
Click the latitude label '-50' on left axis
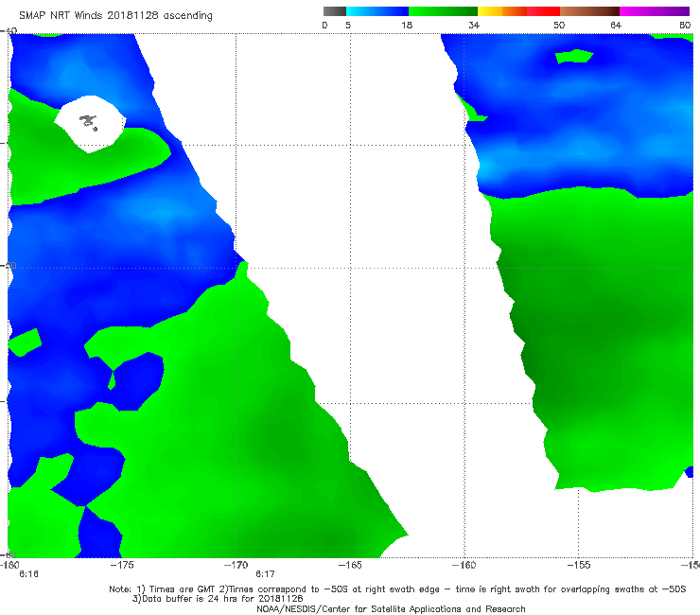(x=9, y=266)
